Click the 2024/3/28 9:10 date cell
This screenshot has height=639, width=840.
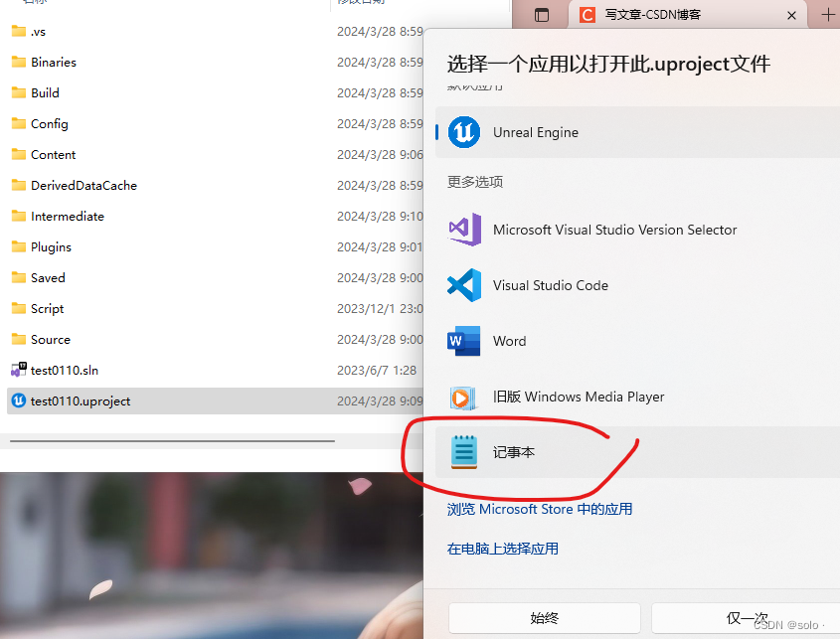tap(380, 216)
